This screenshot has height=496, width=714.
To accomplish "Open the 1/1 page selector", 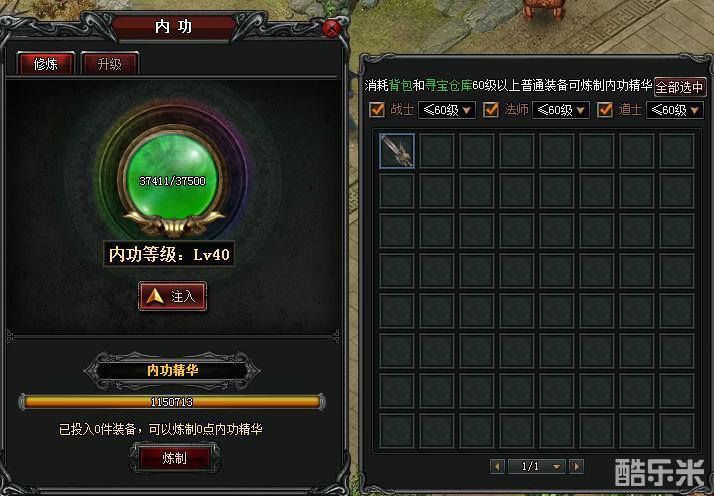I will pyautogui.click(x=537, y=466).
